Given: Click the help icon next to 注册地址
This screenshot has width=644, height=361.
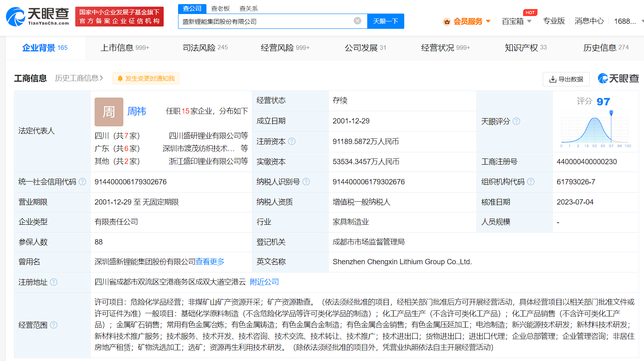Looking at the screenshot, I should [x=53, y=282].
